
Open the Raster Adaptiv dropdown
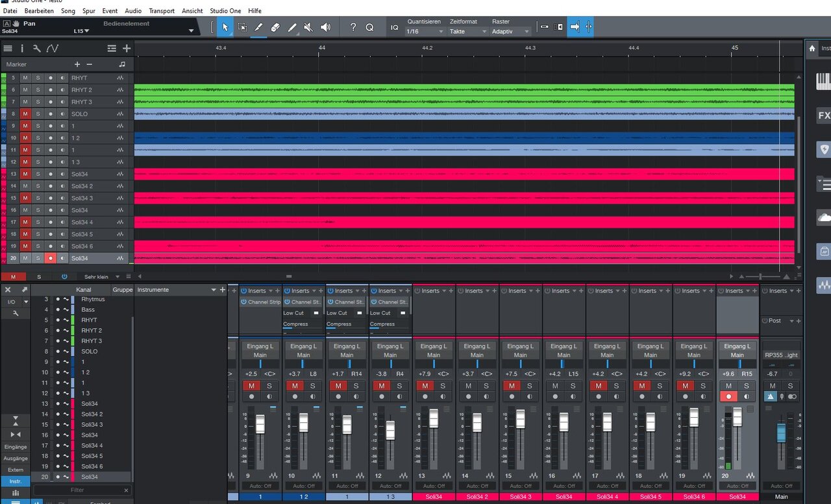(x=511, y=31)
